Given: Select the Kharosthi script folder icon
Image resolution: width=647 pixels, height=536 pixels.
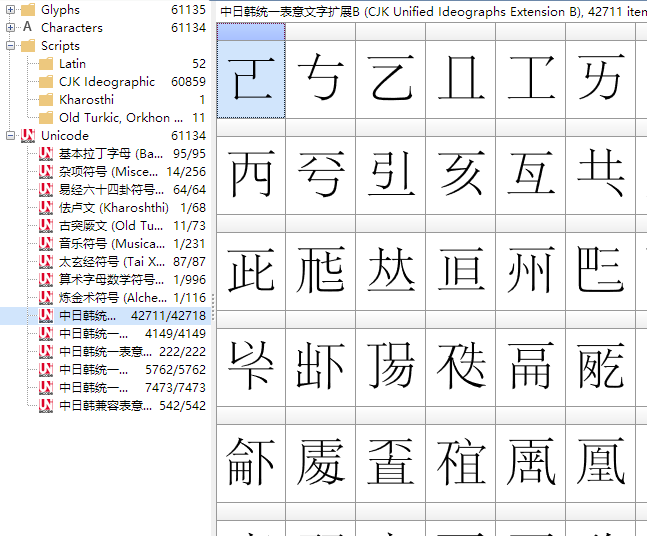Looking at the screenshot, I should [x=45, y=100].
